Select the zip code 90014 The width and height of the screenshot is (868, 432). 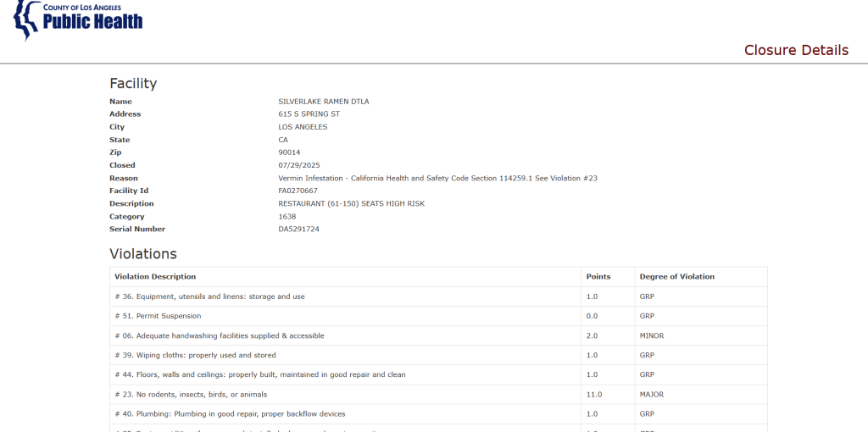[x=290, y=152]
